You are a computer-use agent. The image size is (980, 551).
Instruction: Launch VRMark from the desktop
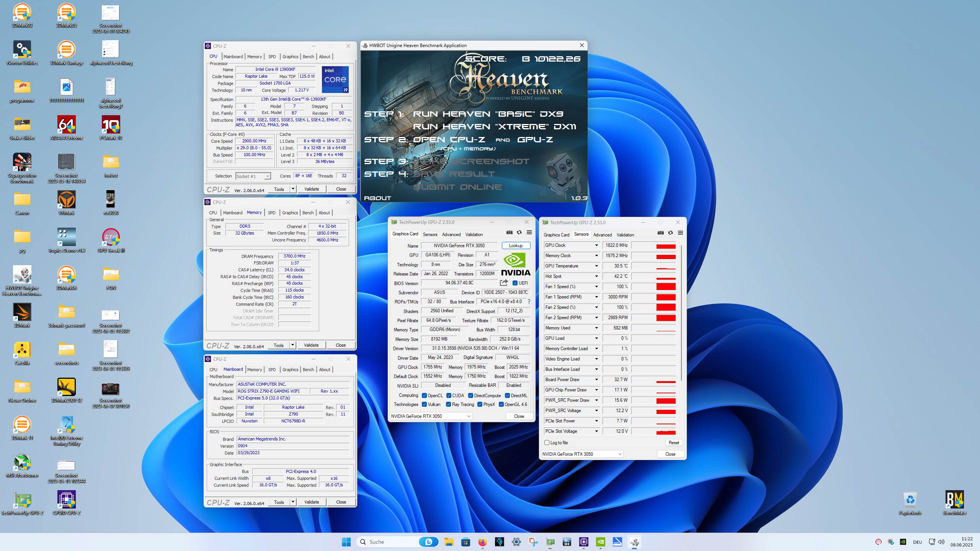pyautogui.click(x=66, y=203)
